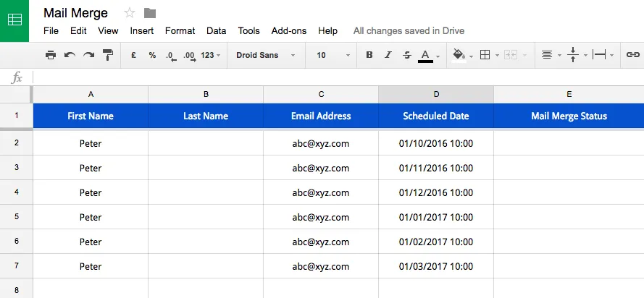Open the fill color dropdown arrow
The image size is (644, 298).
[x=471, y=56]
